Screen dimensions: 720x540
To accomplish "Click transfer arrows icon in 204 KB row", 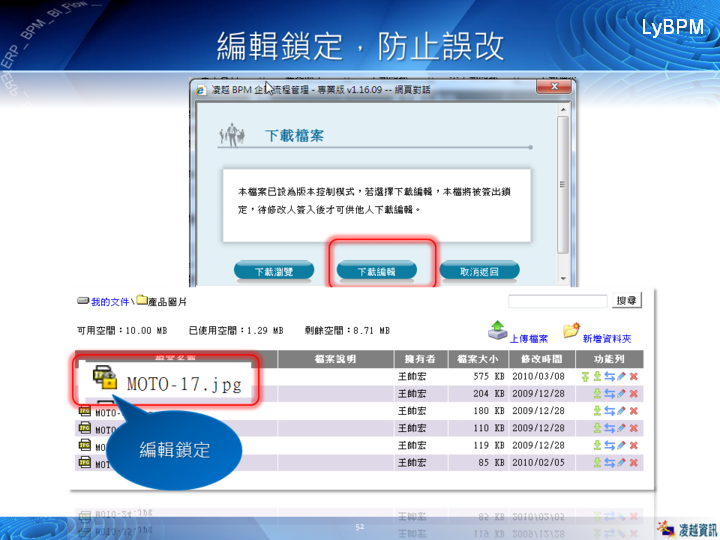I will [x=609, y=394].
